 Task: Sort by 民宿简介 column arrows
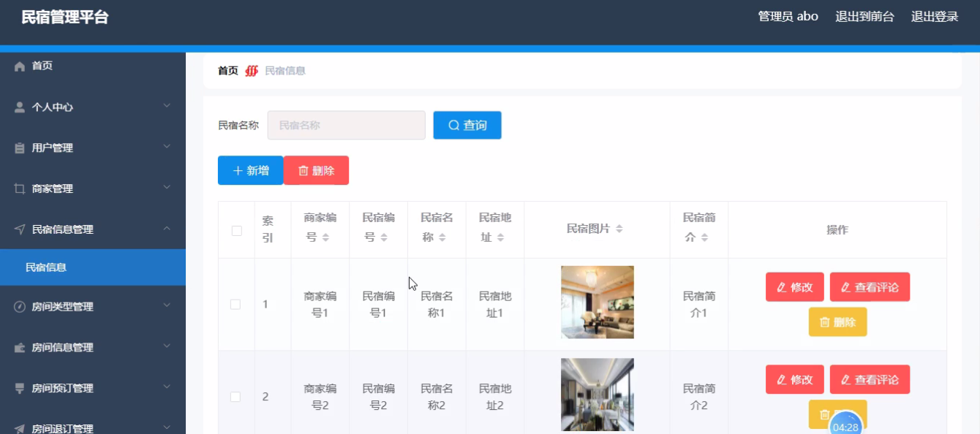(705, 237)
